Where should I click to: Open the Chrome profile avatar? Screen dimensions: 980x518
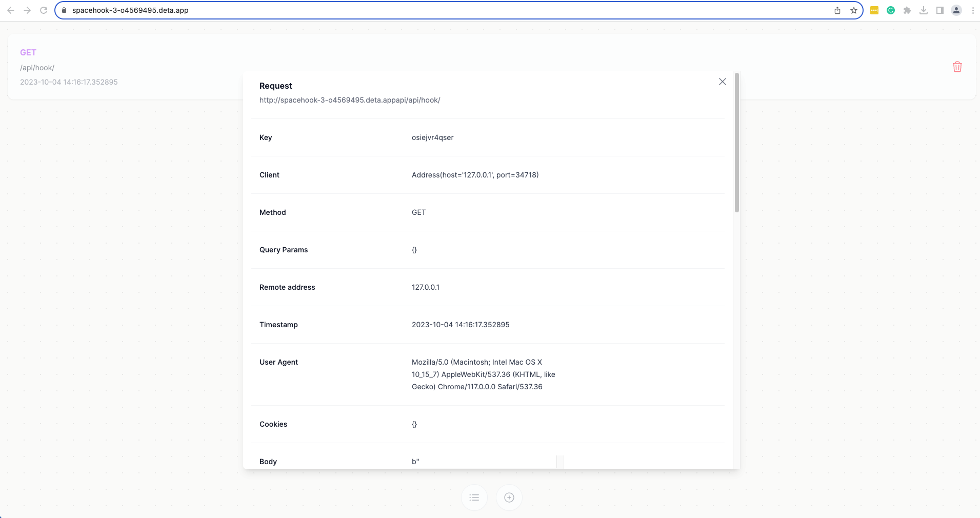[x=956, y=10]
